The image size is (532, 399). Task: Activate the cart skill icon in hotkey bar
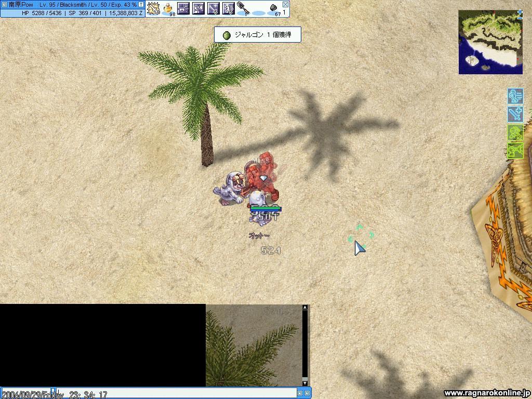pyautogui.click(x=183, y=8)
